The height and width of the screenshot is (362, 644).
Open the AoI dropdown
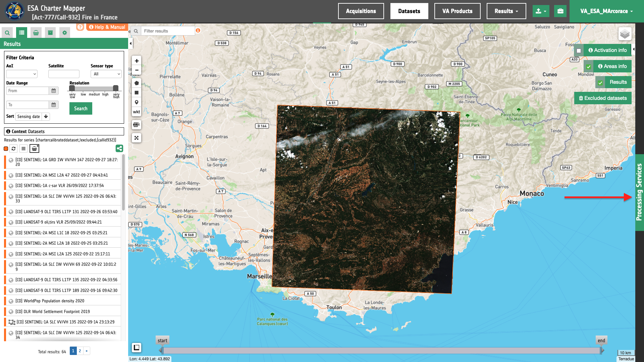click(x=22, y=74)
